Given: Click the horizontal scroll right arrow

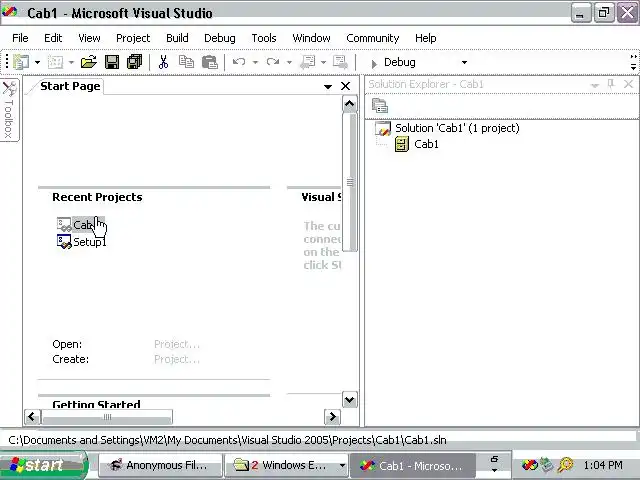Looking at the screenshot, I should click(x=332, y=417).
